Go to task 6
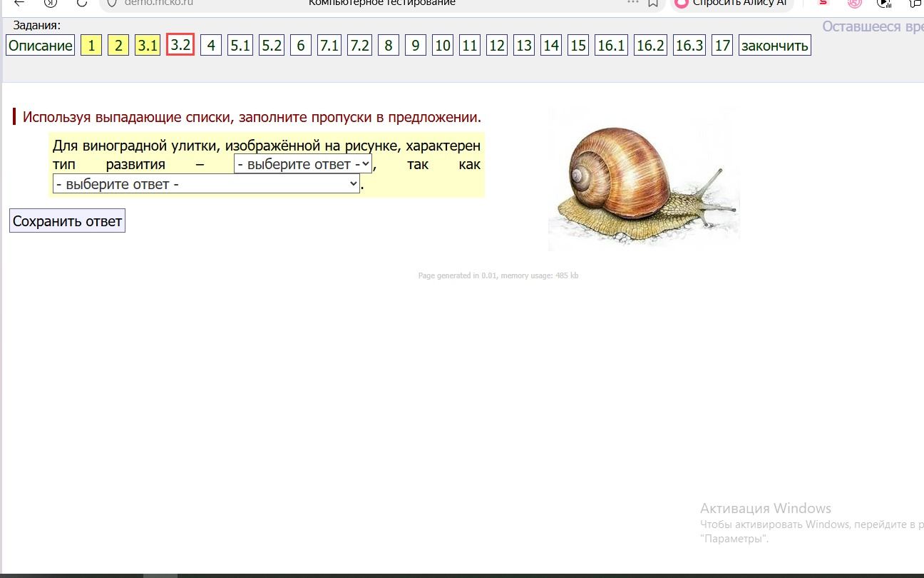 pos(301,46)
